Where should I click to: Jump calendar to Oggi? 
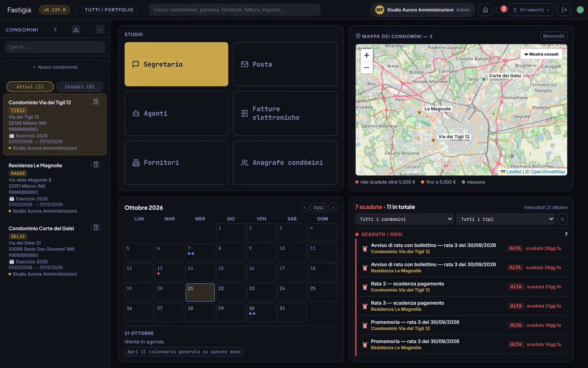(319, 208)
